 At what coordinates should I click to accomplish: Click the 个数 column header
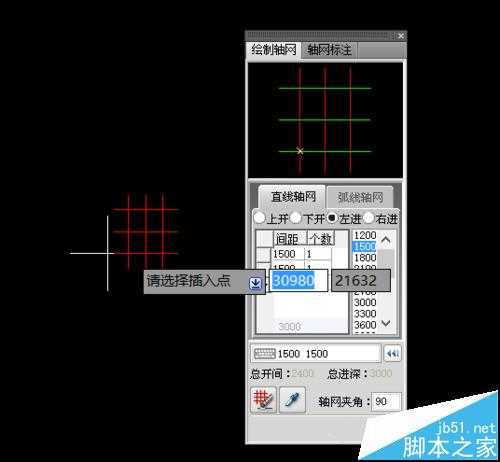320,239
